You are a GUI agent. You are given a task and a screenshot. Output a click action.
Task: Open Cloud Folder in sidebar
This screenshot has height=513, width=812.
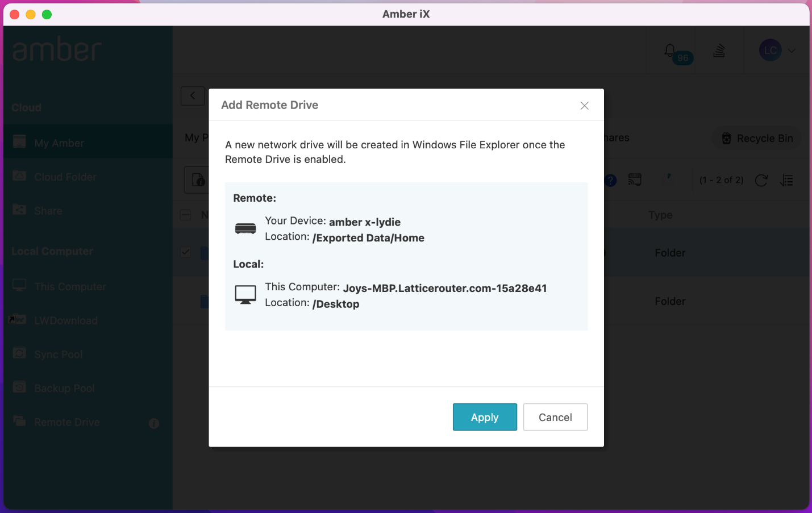(x=88, y=177)
